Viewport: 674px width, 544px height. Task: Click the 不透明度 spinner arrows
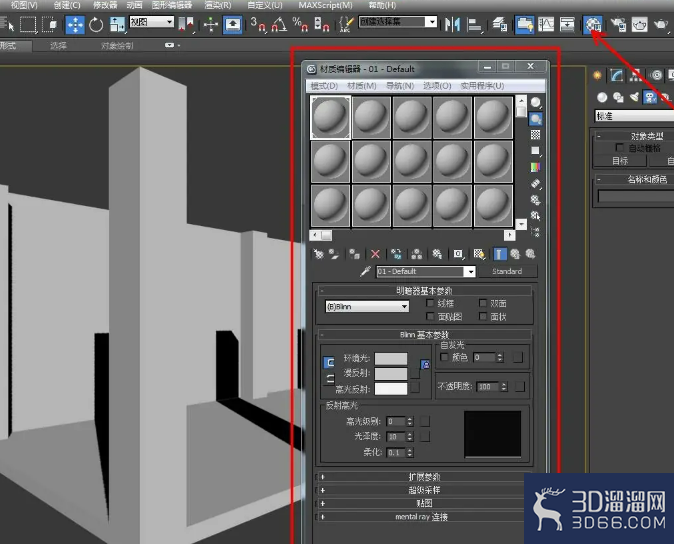tap(504, 387)
